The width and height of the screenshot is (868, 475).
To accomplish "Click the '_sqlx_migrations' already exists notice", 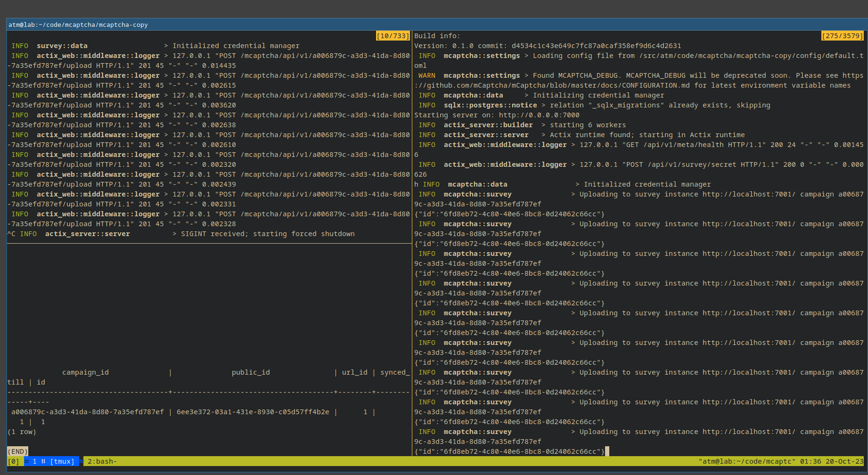I will (660, 105).
